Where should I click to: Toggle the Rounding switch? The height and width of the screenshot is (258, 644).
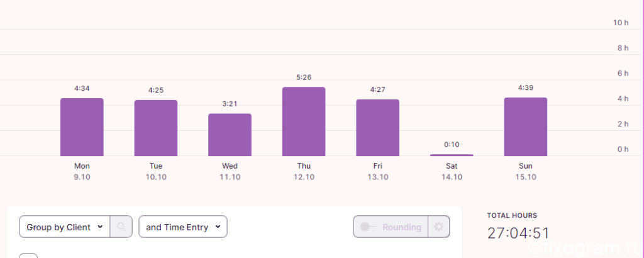pyautogui.click(x=368, y=227)
